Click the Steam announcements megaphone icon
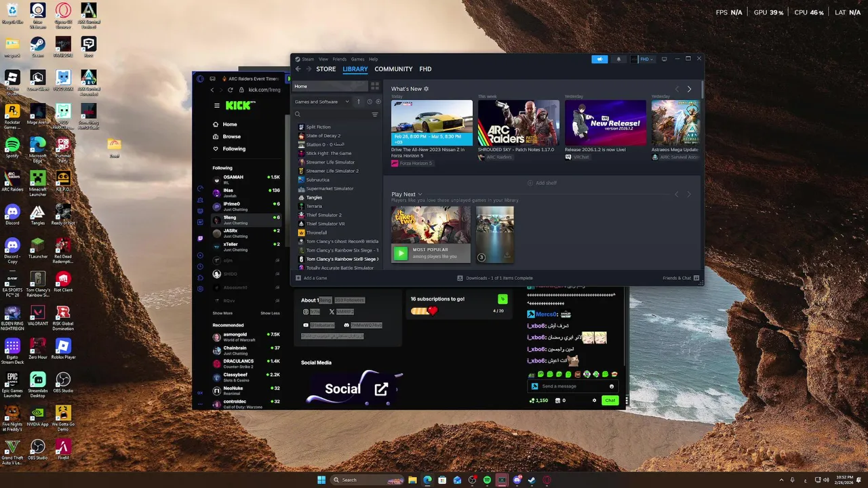This screenshot has width=868, height=488. (599, 59)
